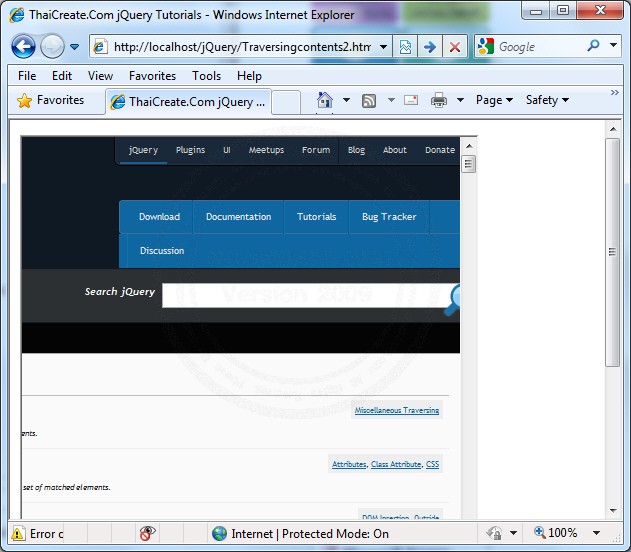Click main page scroll up arrow
Viewport: 631px width, 552px height.
(x=613, y=129)
